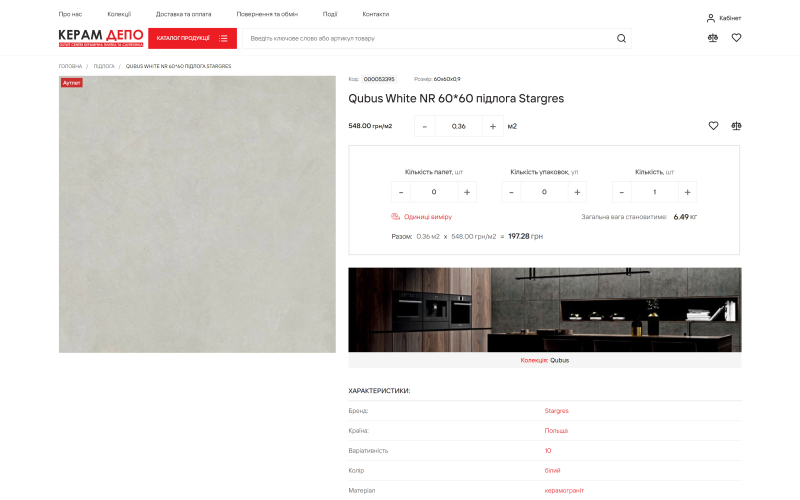Screen dimensions: 800x500
Task: Decrease m2 quantity with minus
Action: click(x=424, y=127)
